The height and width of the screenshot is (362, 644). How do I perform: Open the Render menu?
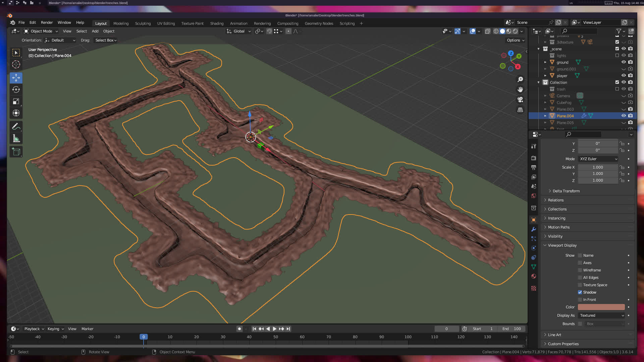47,22
